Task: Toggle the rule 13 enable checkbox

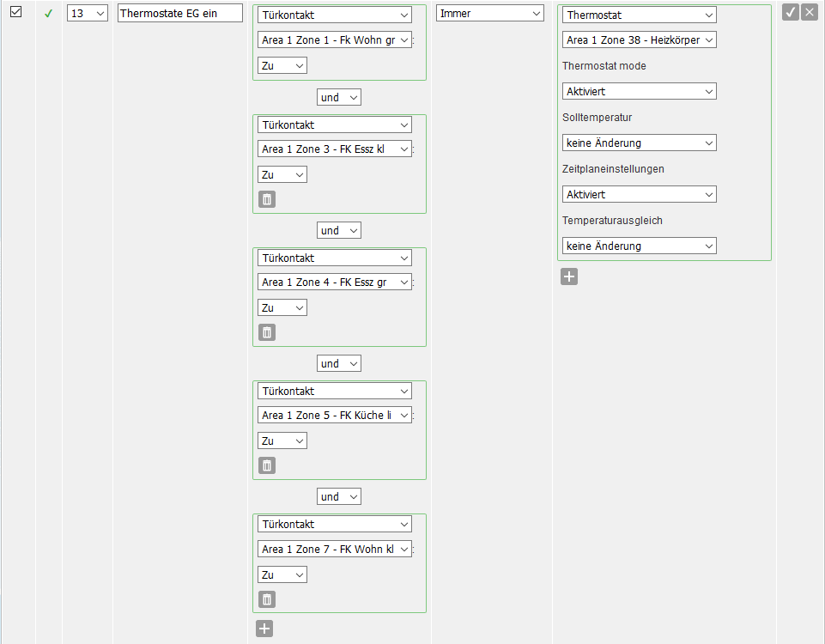Action: click(x=15, y=12)
